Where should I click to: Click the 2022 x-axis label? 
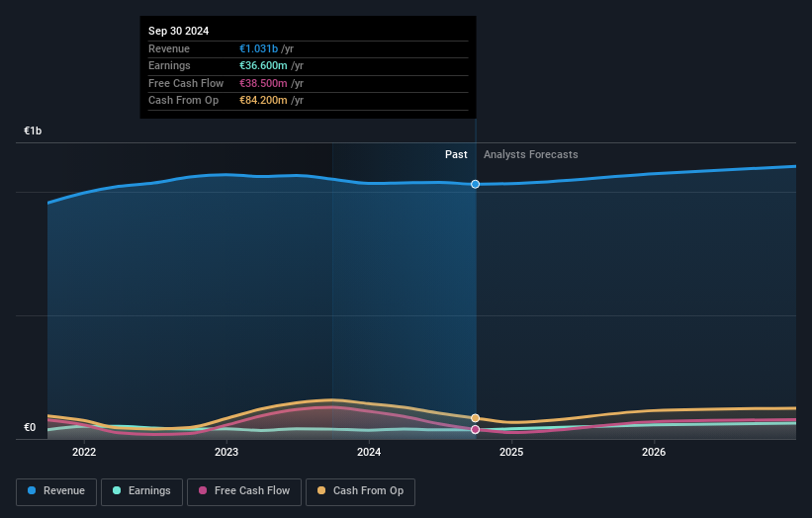84,452
